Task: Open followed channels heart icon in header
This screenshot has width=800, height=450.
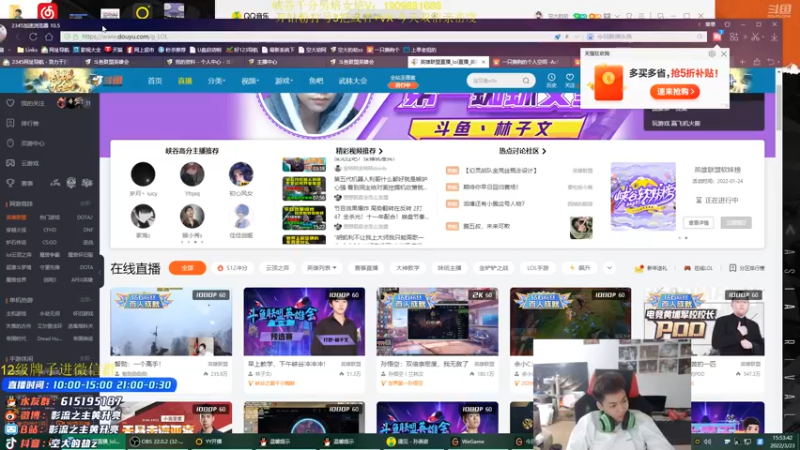Action: point(570,80)
